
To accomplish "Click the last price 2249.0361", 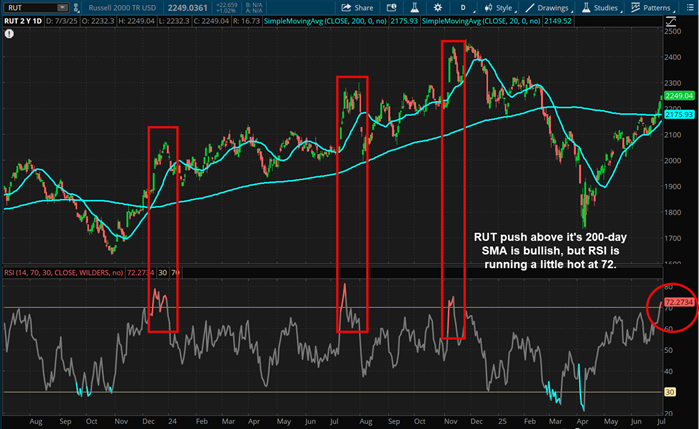I will pos(188,8).
